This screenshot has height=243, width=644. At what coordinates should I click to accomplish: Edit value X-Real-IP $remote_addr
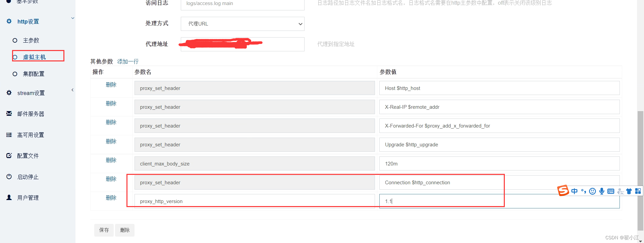499,107
